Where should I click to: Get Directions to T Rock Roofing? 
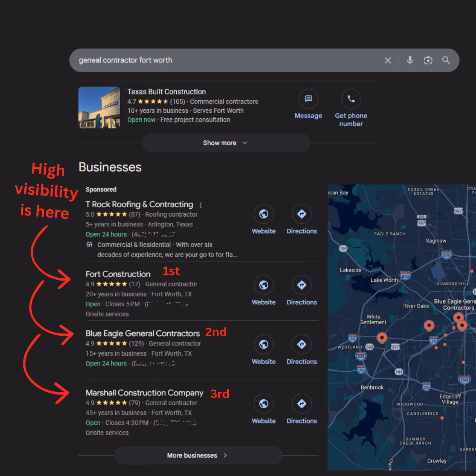[302, 214]
